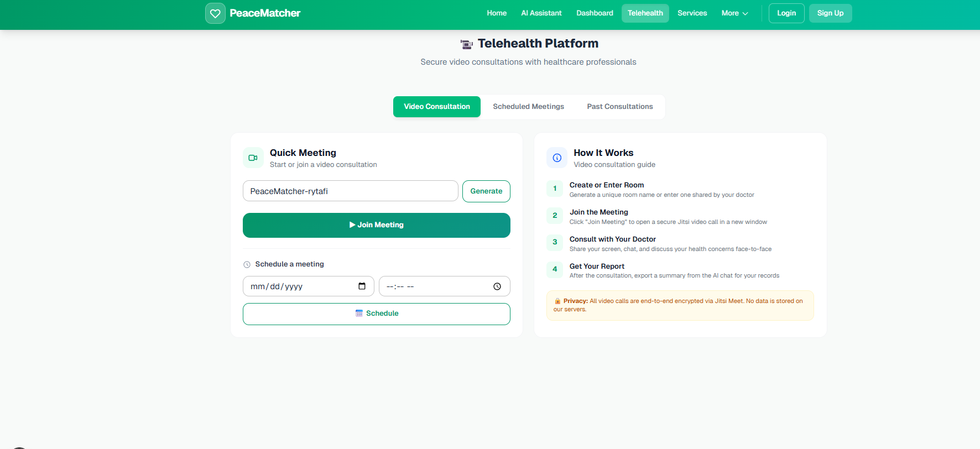Switch to the Video Consultation tab
The width and height of the screenshot is (980, 449).
437,107
